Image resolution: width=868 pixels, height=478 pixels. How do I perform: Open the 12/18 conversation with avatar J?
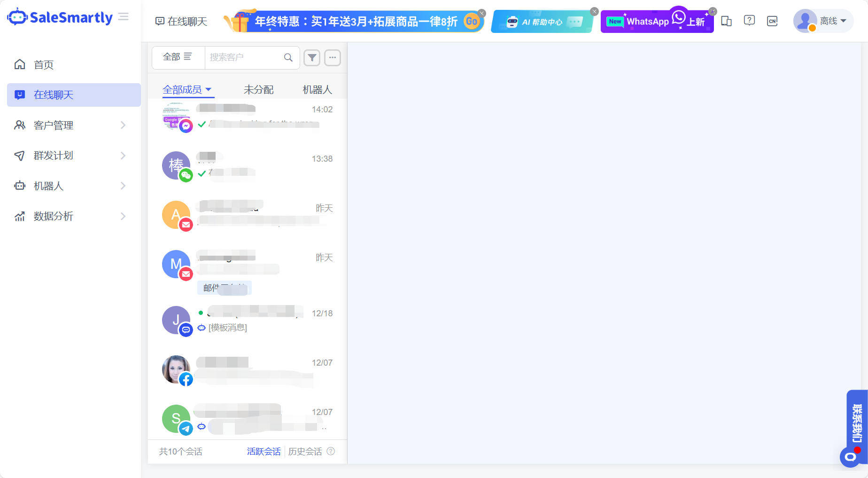248,321
